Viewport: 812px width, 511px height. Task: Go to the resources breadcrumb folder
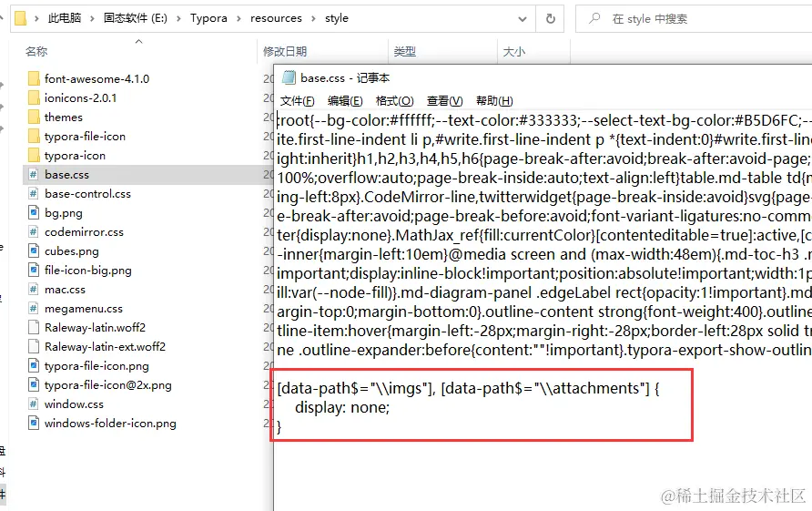coord(276,18)
